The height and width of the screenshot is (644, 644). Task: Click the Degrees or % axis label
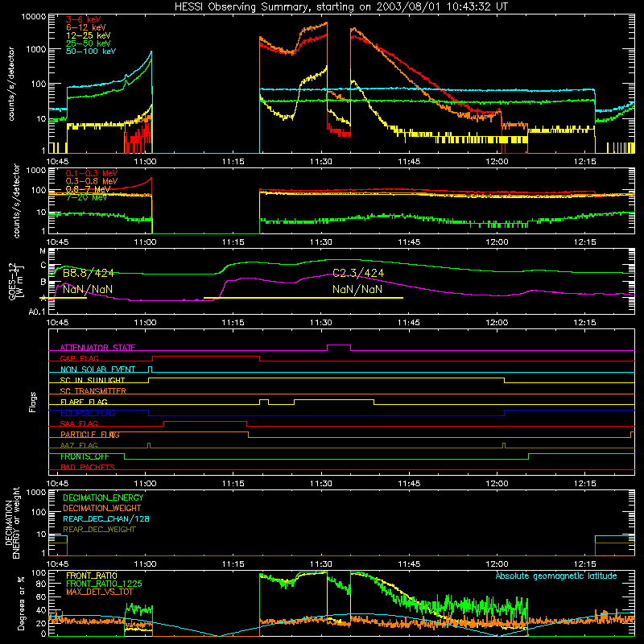(x=22, y=603)
